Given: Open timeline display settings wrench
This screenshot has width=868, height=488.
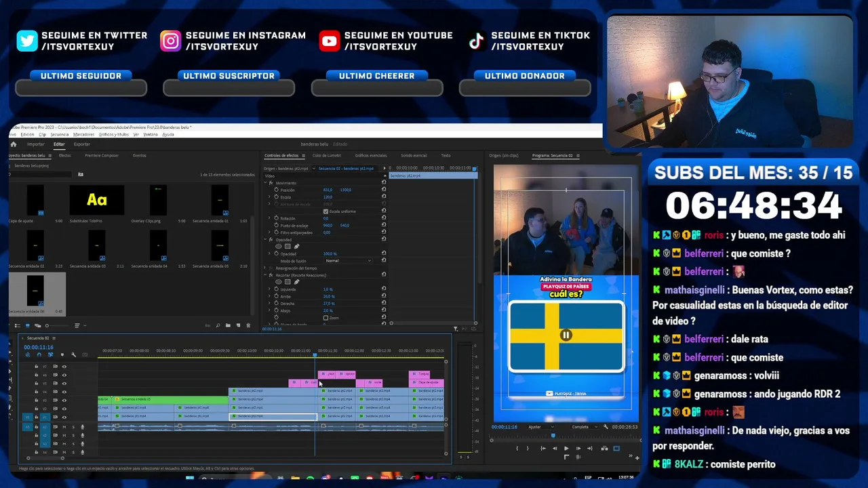Looking at the screenshot, I should pyautogui.click(x=73, y=354).
